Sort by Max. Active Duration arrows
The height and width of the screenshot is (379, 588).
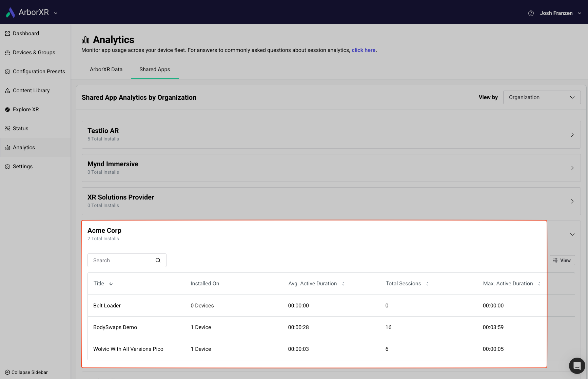539,284
